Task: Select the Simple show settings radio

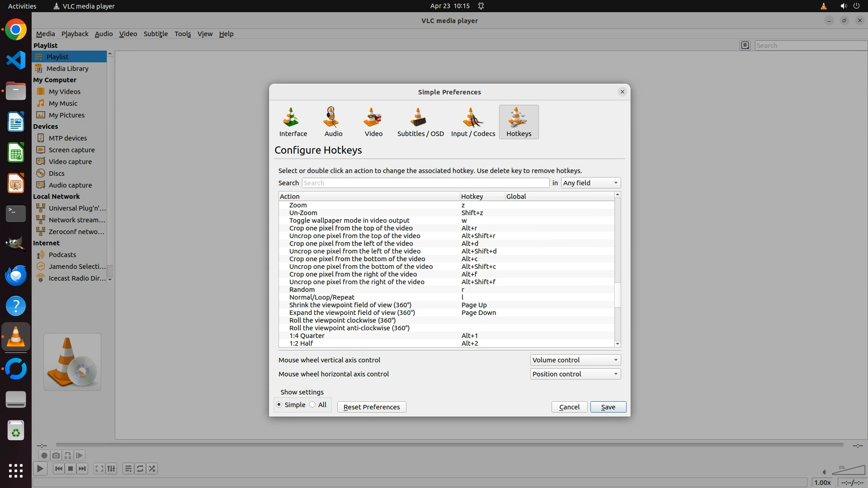Action: 279,405
